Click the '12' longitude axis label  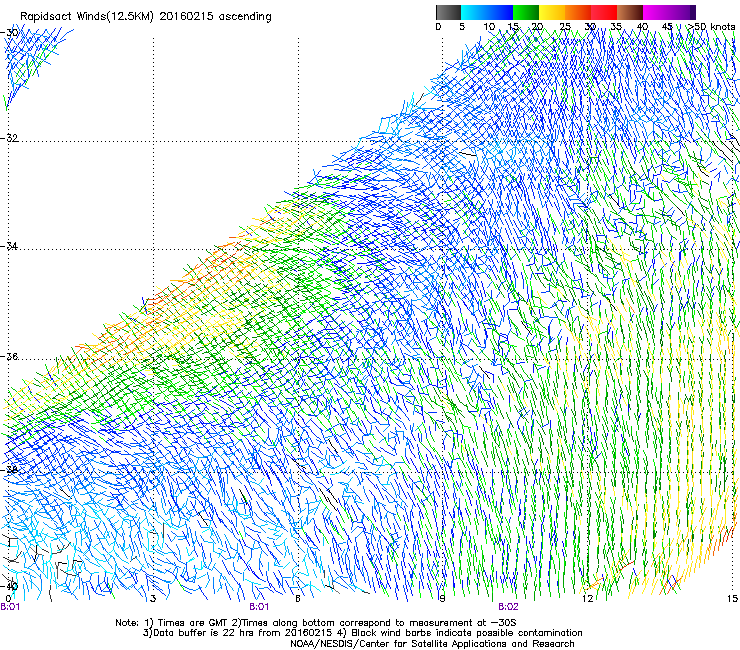point(587,599)
